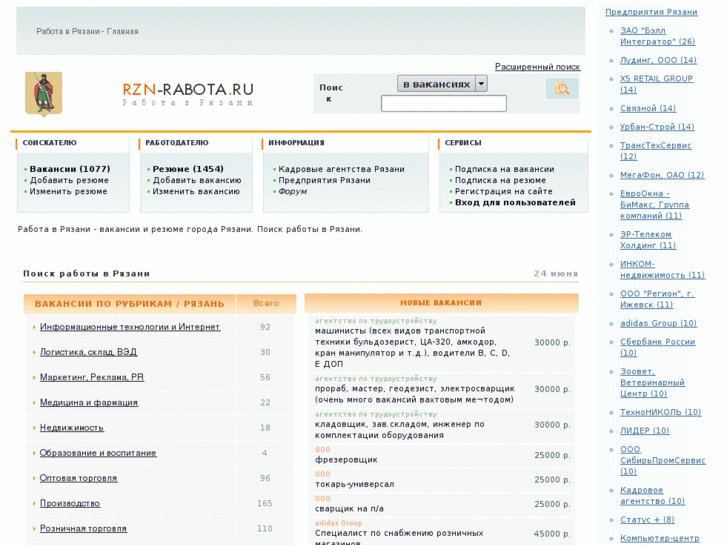Open the 'Медицина и фармация' category

(x=89, y=402)
